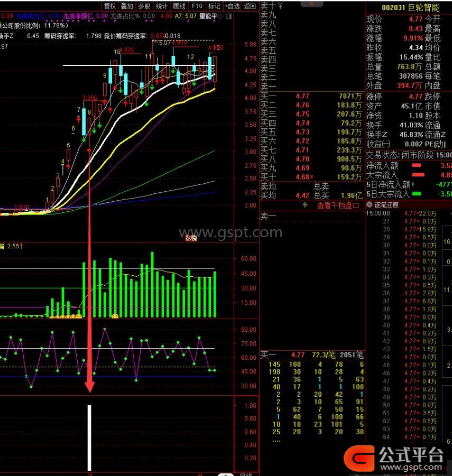
Task: Click the 3.950 price label on chart
Action: 90,98
